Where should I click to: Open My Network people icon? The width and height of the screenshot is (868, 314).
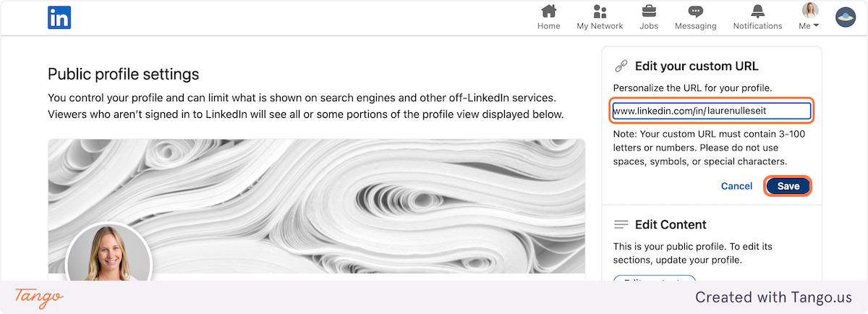pos(600,11)
